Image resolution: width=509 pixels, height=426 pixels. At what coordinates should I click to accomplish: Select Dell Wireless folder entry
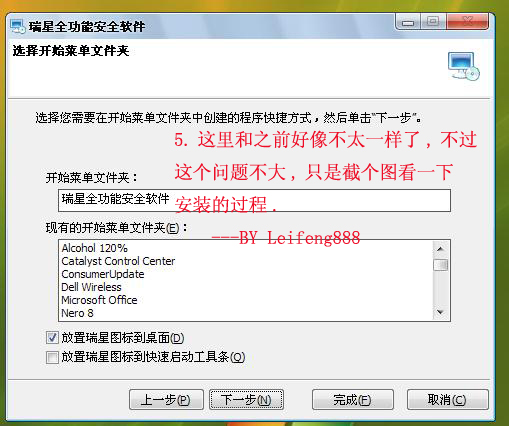point(91,287)
